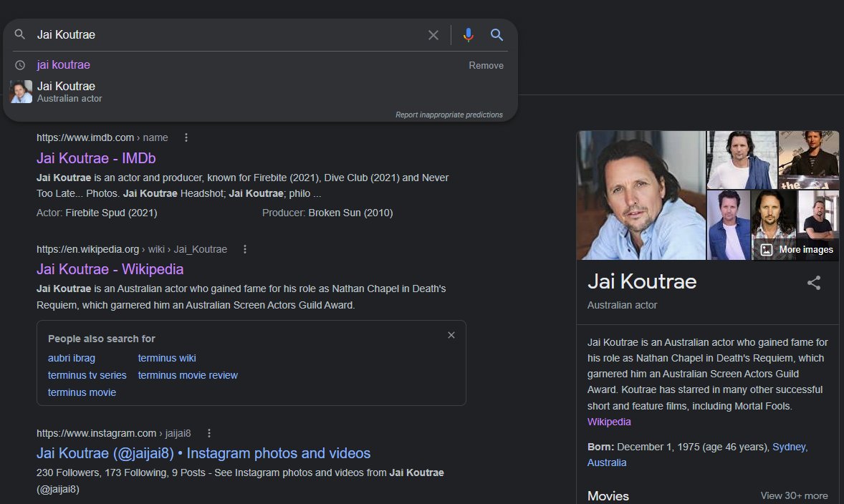Image resolution: width=844 pixels, height=504 pixels.
Task: Open the Sydney birthplace link
Action: (x=789, y=447)
